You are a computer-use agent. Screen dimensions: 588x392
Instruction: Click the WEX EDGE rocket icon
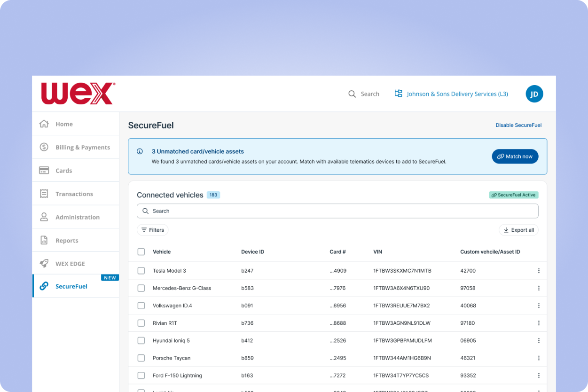point(44,263)
